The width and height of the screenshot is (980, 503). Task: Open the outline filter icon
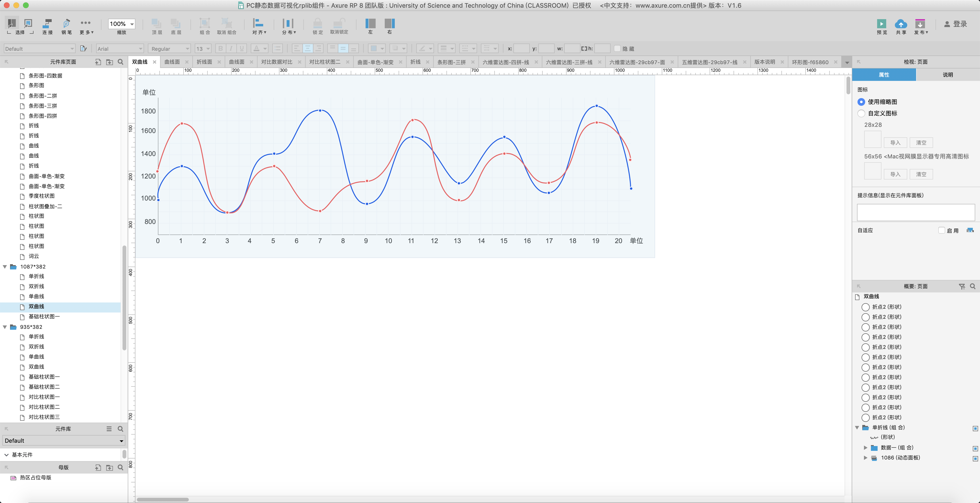coord(962,286)
